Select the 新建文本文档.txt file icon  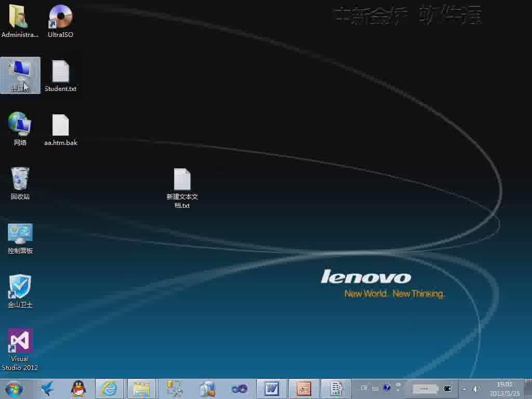point(182,188)
